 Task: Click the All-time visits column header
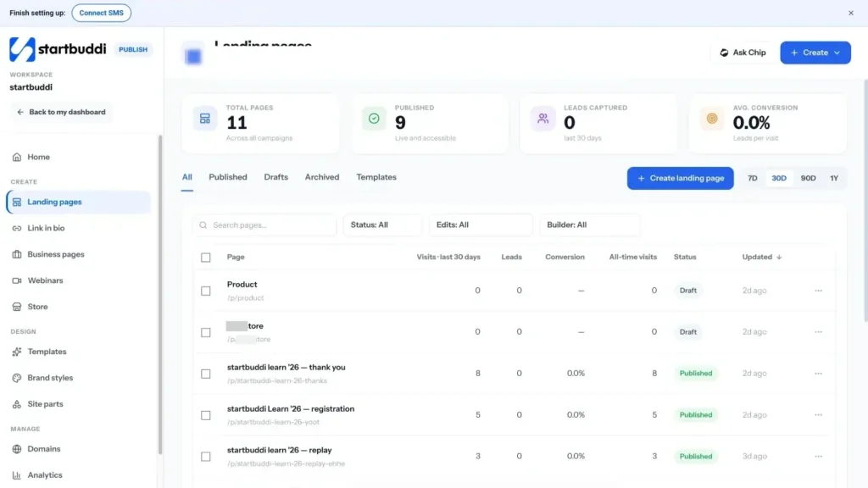pyautogui.click(x=632, y=257)
